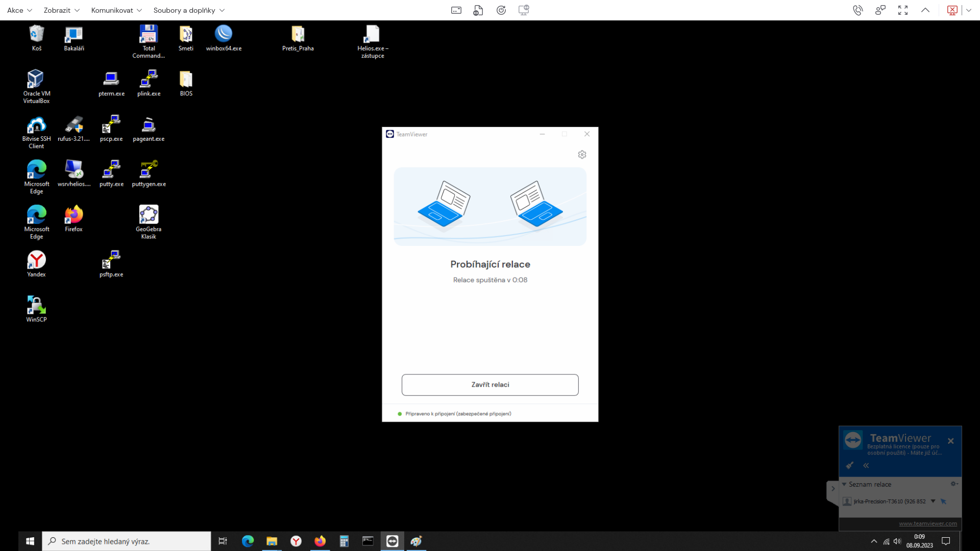This screenshot has width=980, height=551.
Task: Follow the www.teamviewer.com link
Action: point(927,523)
